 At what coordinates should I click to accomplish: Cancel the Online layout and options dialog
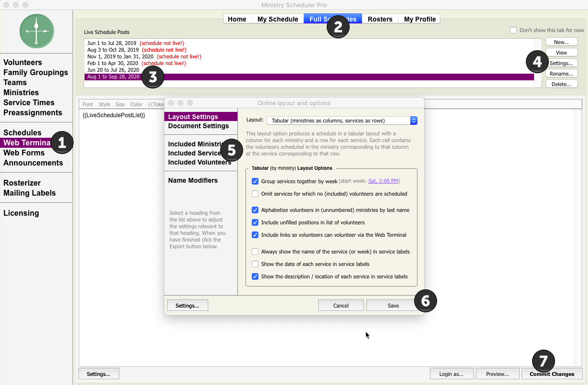point(341,306)
